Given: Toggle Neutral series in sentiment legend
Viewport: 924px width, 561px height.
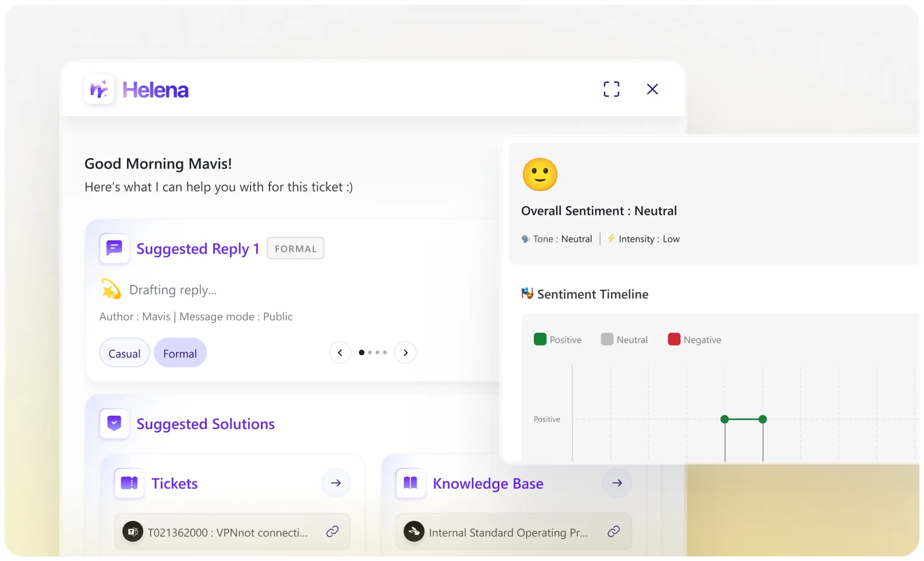Looking at the screenshot, I should pos(624,340).
